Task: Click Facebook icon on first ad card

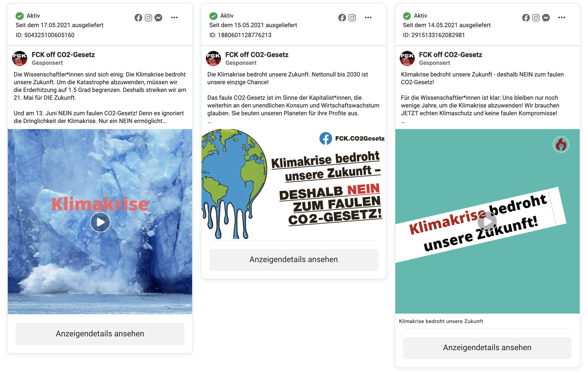Action: point(138,18)
